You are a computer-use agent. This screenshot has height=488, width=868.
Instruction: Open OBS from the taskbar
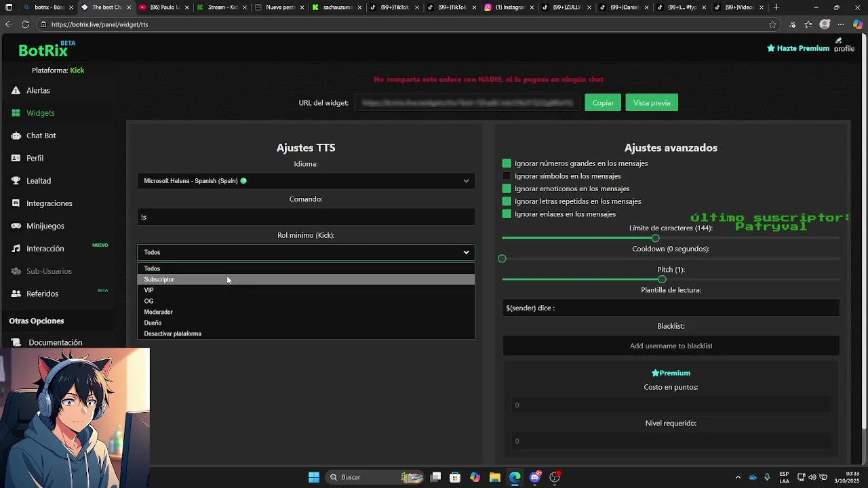tap(555, 477)
